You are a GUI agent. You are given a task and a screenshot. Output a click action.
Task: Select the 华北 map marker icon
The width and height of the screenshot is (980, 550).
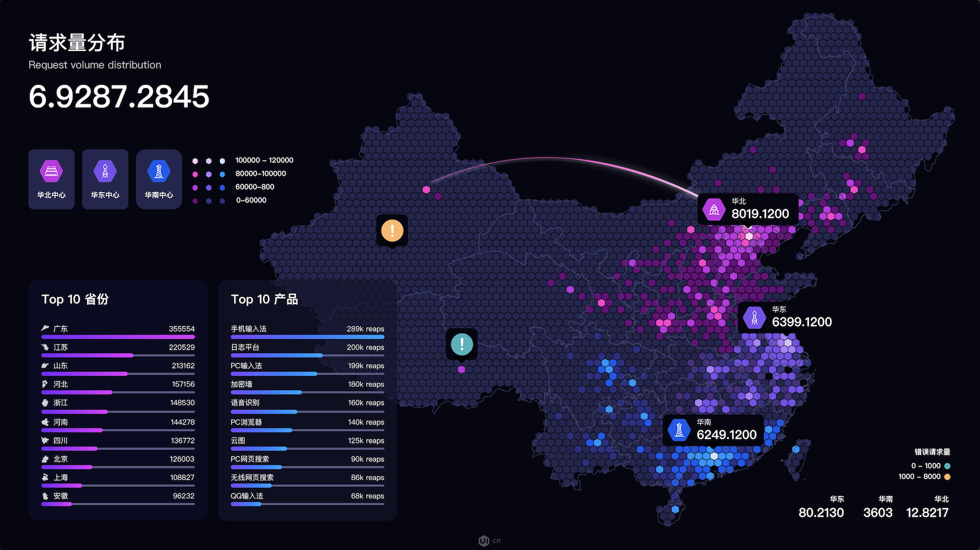(714, 210)
